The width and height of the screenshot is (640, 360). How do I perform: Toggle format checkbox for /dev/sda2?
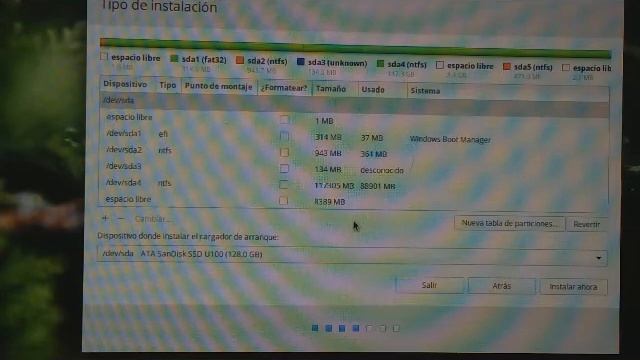tap(284, 152)
